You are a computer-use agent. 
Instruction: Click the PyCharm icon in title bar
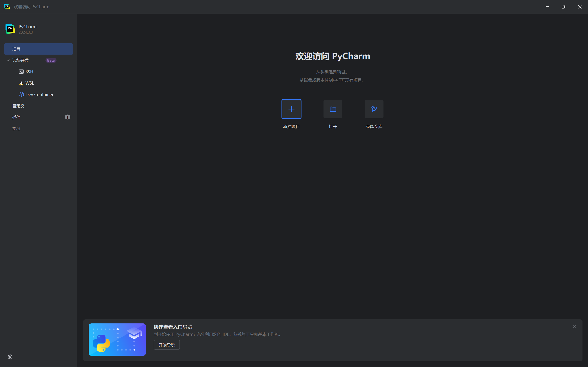tap(7, 7)
